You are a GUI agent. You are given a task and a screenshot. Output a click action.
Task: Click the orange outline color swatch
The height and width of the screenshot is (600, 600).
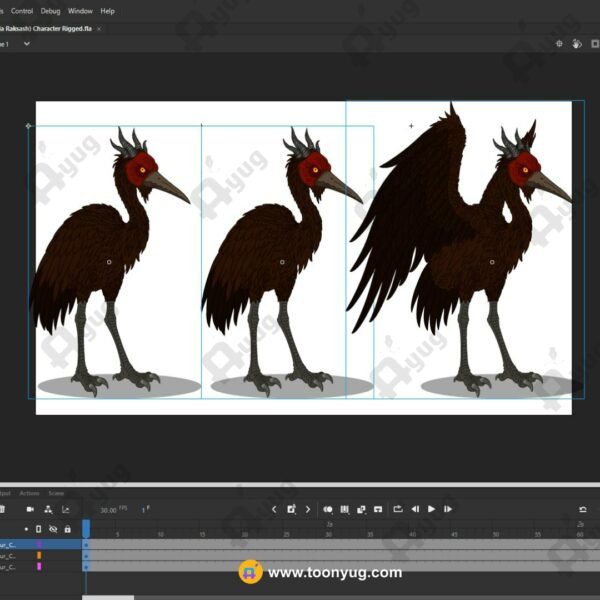(39, 555)
